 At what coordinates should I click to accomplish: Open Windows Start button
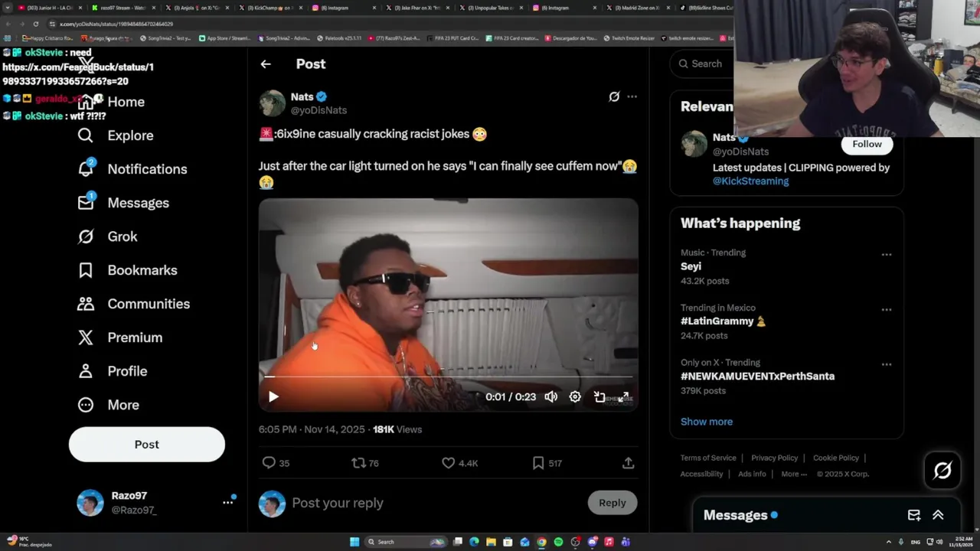coord(354,542)
